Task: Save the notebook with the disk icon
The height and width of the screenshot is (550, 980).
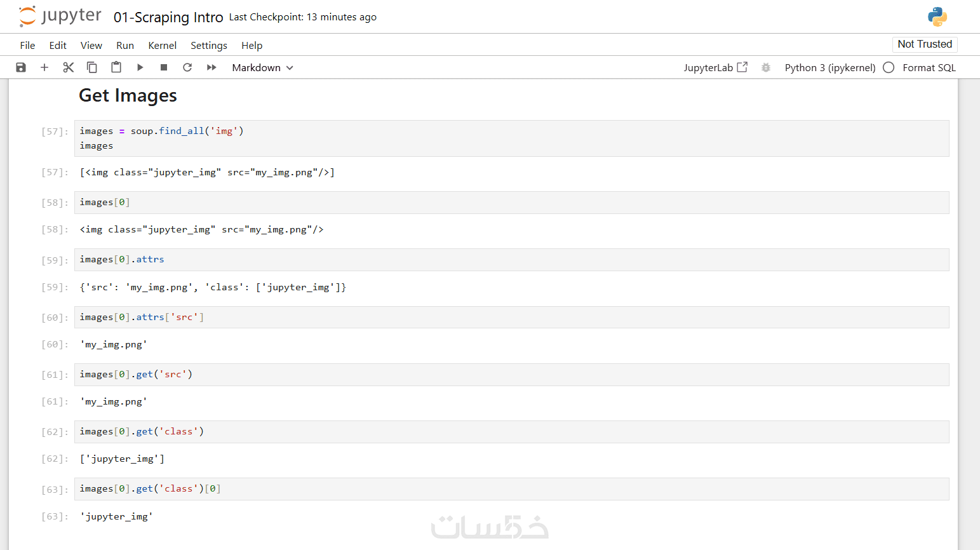Action: pyautogui.click(x=21, y=67)
